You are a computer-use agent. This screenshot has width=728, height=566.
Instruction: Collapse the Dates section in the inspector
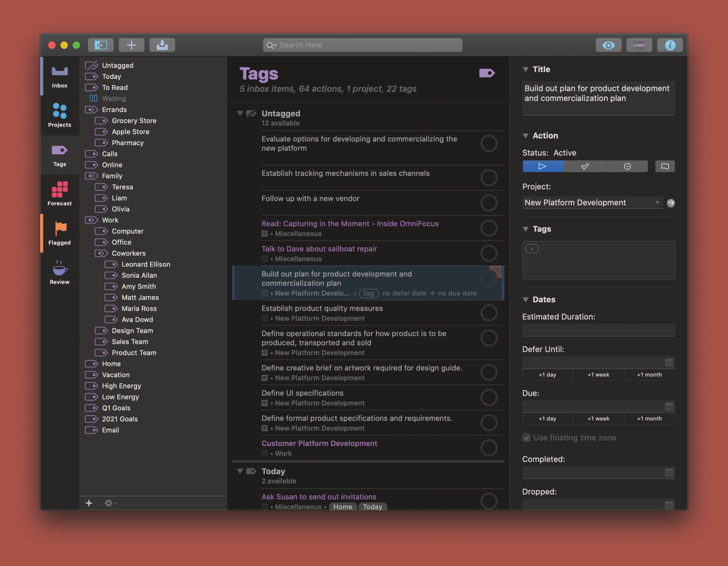[526, 299]
